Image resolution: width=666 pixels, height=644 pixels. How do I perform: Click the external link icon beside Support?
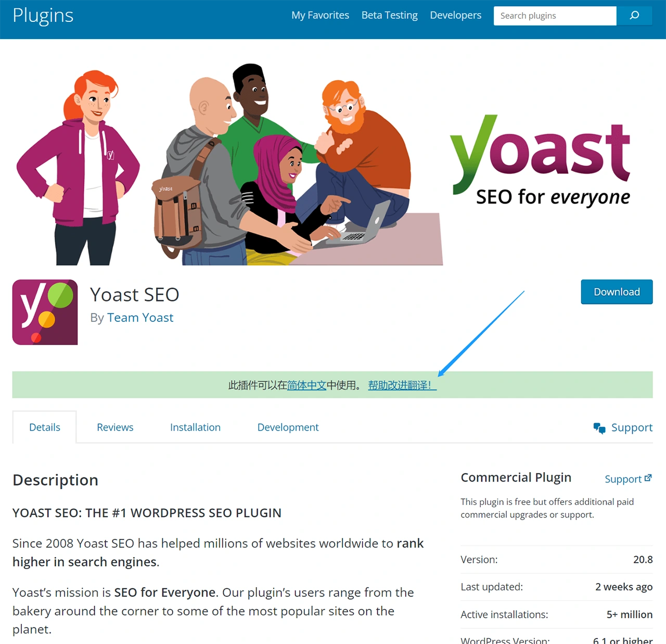[648, 478]
